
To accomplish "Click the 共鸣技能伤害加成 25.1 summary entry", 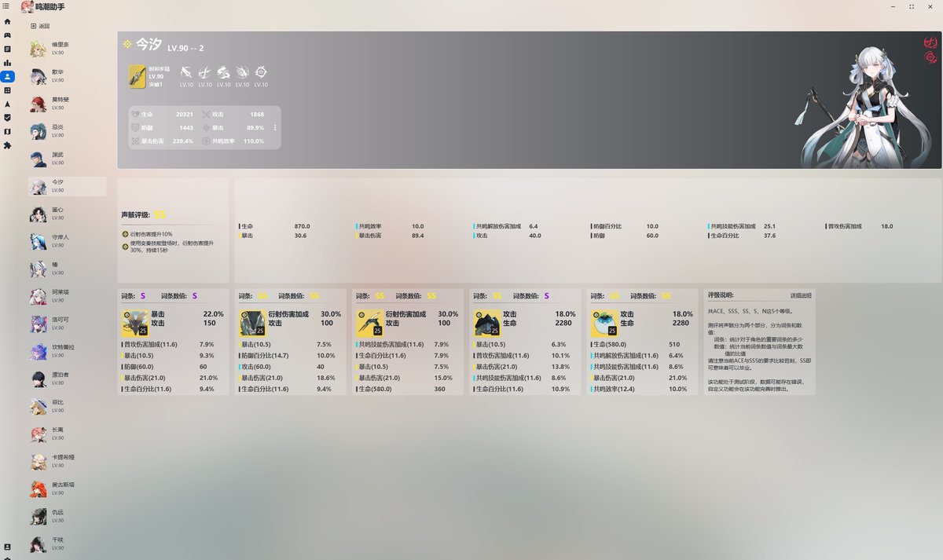I will [742, 226].
